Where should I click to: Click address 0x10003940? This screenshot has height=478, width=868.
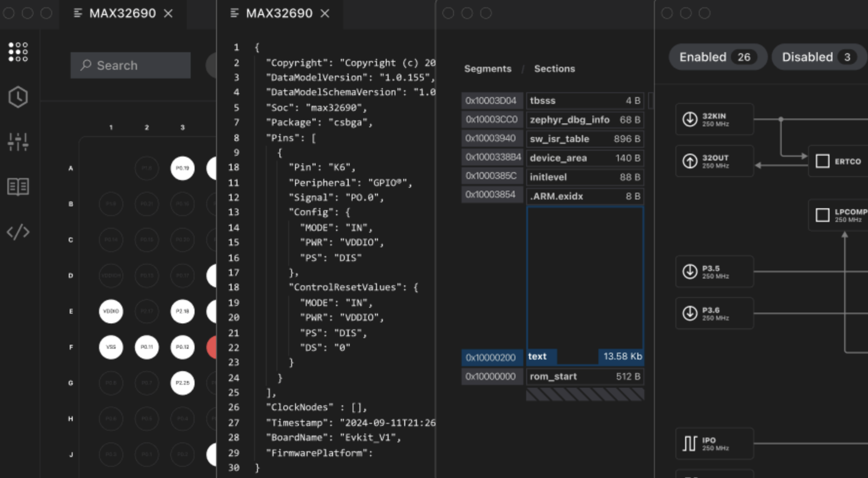pyautogui.click(x=492, y=139)
